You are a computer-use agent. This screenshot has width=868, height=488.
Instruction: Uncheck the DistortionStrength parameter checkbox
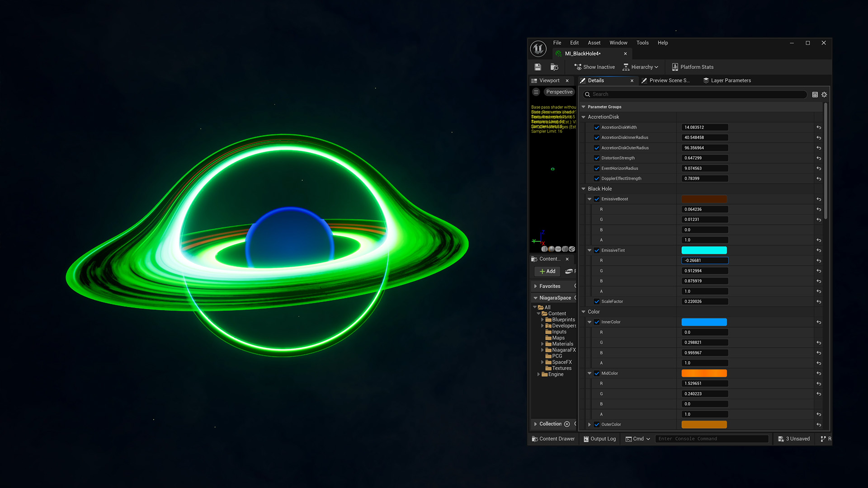[597, 158]
